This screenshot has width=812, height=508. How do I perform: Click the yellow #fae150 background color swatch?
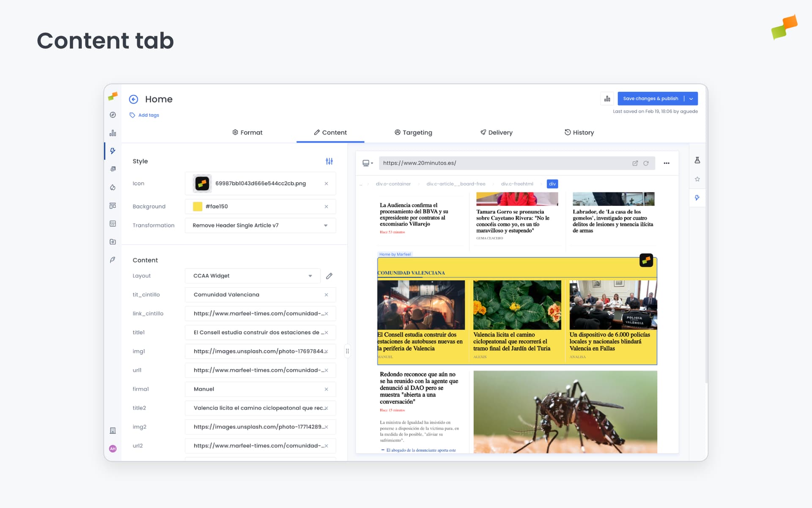(x=198, y=206)
